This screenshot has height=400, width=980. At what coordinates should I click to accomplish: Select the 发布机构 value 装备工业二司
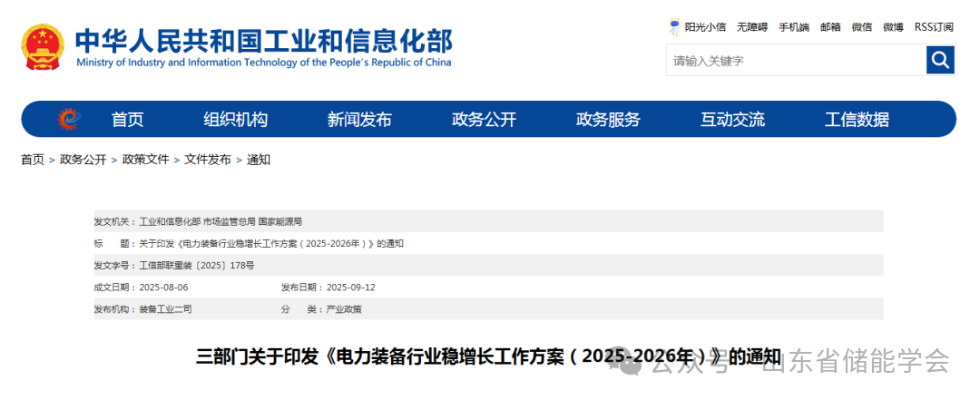click(166, 309)
